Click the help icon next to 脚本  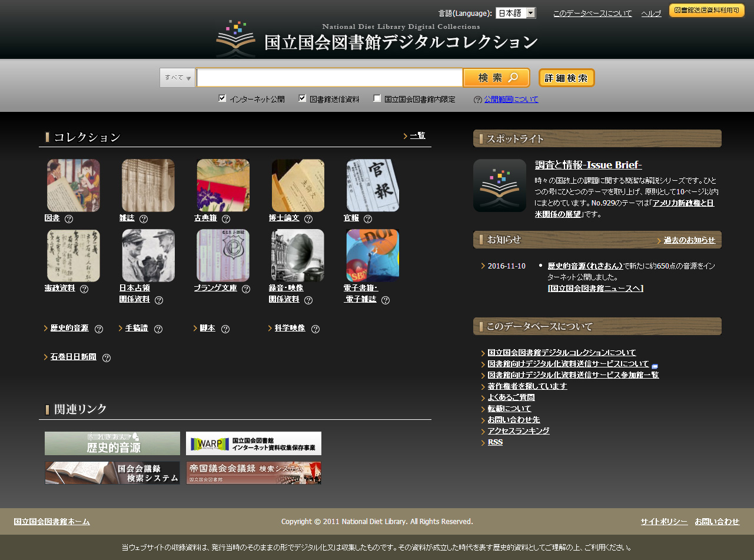pyautogui.click(x=225, y=329)
